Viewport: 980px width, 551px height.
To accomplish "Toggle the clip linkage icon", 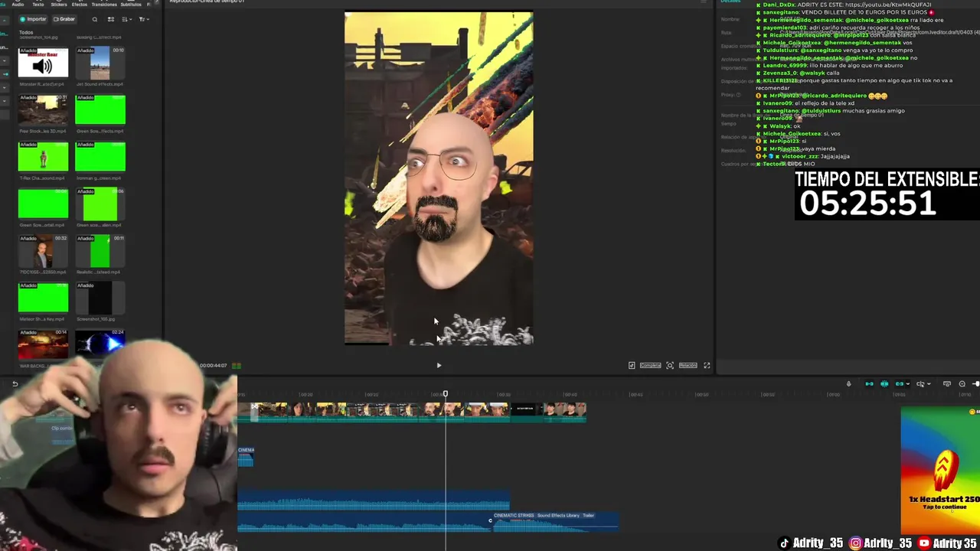I will pyautogui.click(x=900, y=384).
